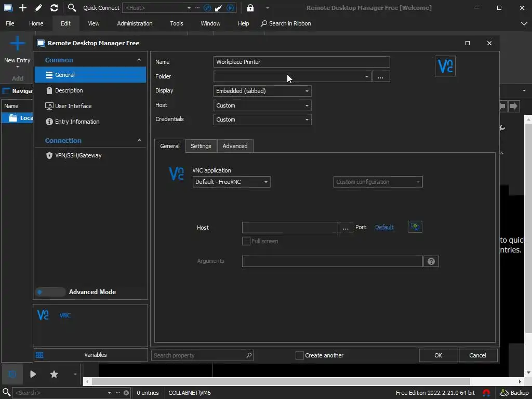The width and height of the screenshot is (532, 399).
Task: Open the Host Custom dropdown
Action: pyautogui.click(x=262, y=105)
